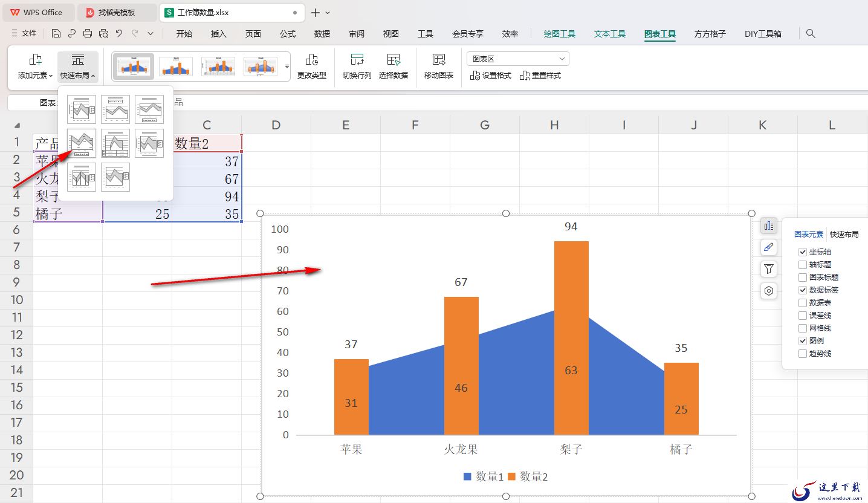
Task: Apply the first quick layout in the middle row
Action: [x=82, y=143]
